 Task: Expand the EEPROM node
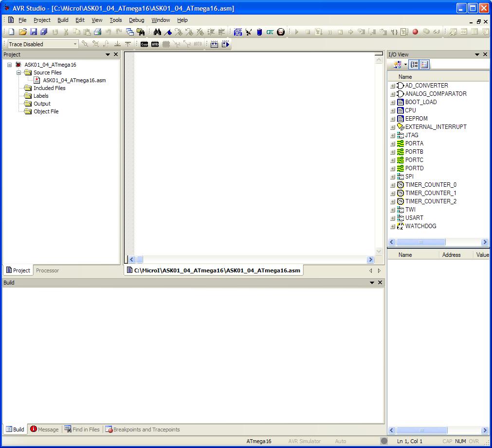point(392,119)
